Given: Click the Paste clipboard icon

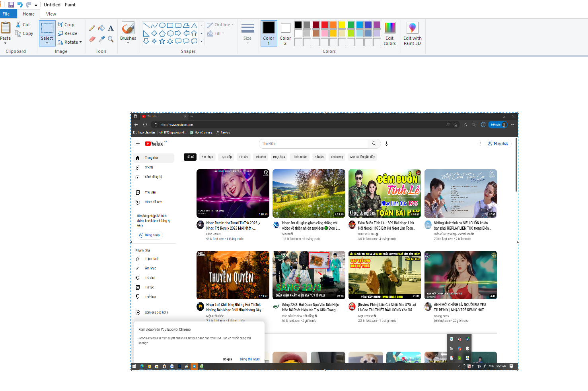Looking at the screenshot, I should (6, 28).
